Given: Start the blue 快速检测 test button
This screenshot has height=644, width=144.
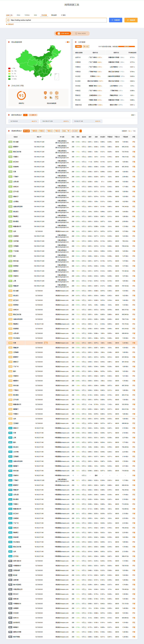Looking at the screenshot, I should pos(116,20).
